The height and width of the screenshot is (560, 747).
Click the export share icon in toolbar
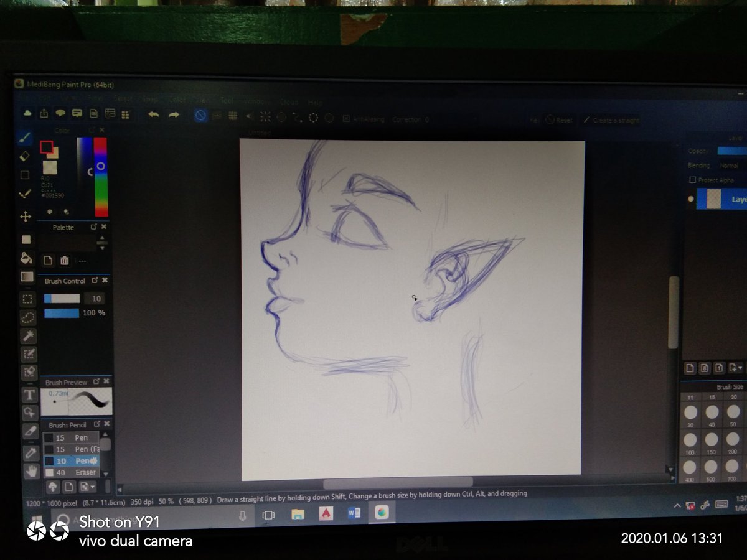coord(44,113)
